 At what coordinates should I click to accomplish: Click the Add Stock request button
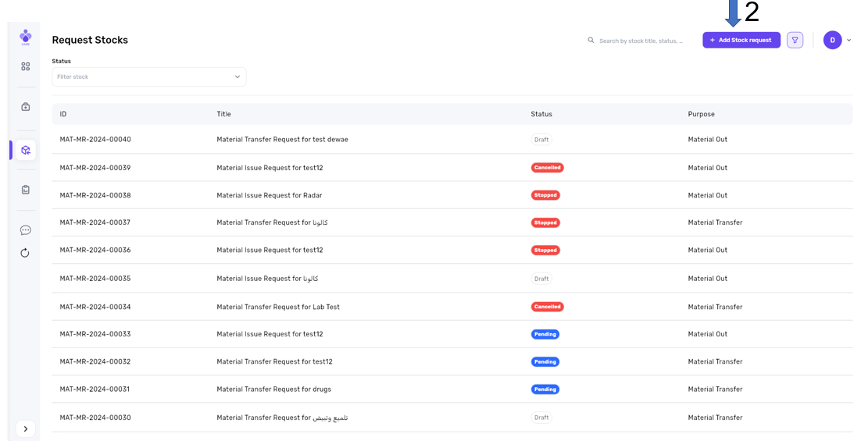741,40
